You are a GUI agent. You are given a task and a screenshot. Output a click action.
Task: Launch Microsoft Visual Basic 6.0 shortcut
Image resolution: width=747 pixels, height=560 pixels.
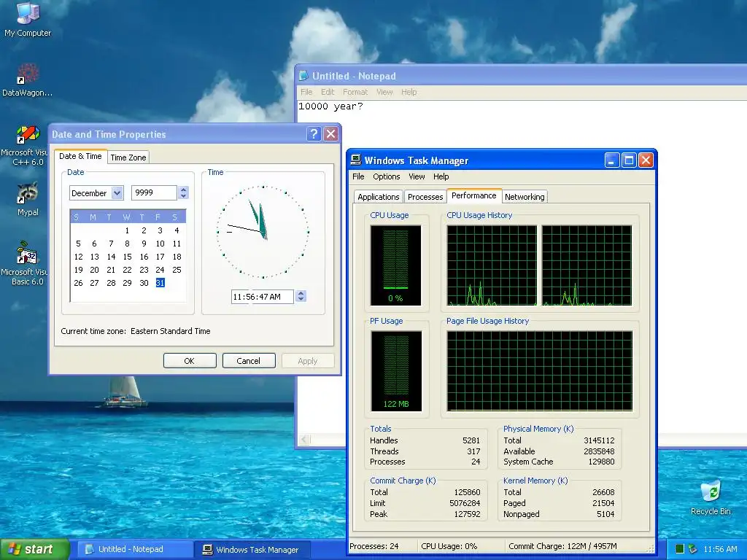[28, 254]
